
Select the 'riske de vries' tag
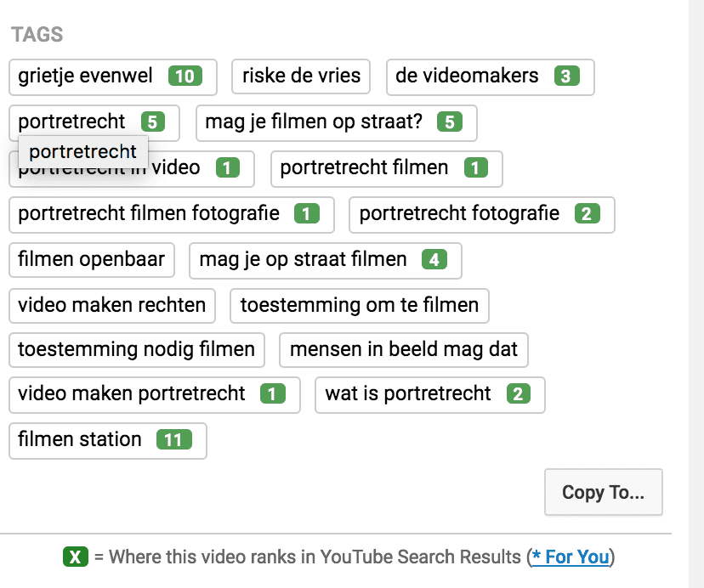pyautogui.click(x=301, y=76)
